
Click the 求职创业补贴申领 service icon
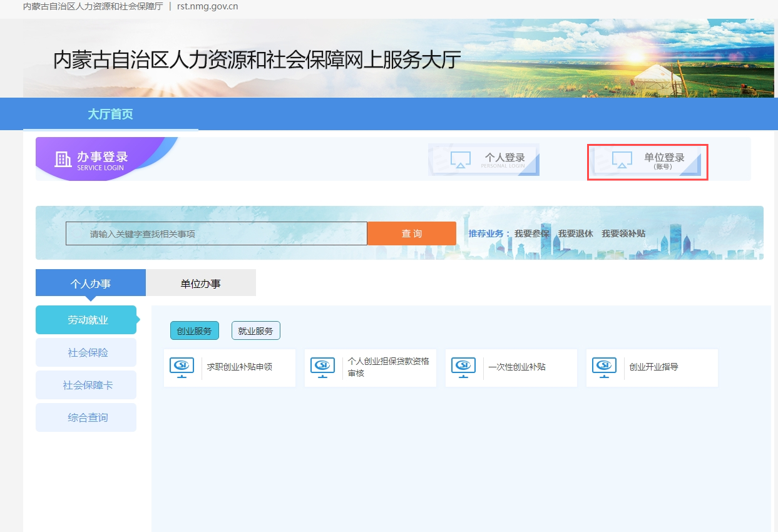[x=182, y=367]
